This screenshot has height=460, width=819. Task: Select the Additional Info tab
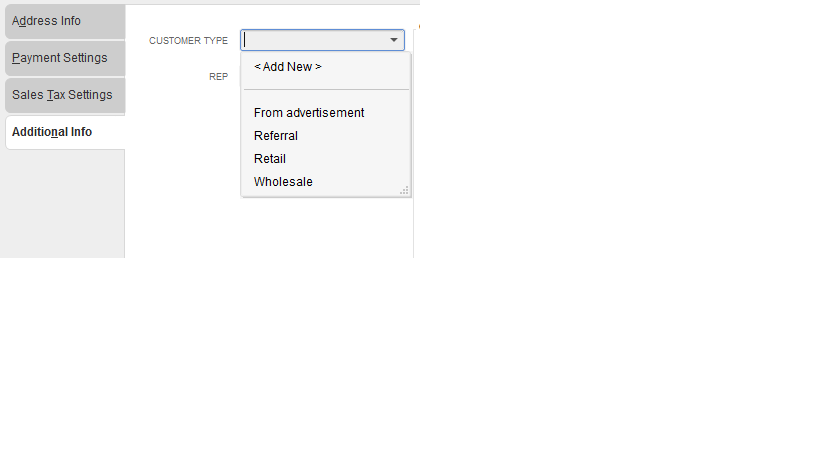click(64, 132)
